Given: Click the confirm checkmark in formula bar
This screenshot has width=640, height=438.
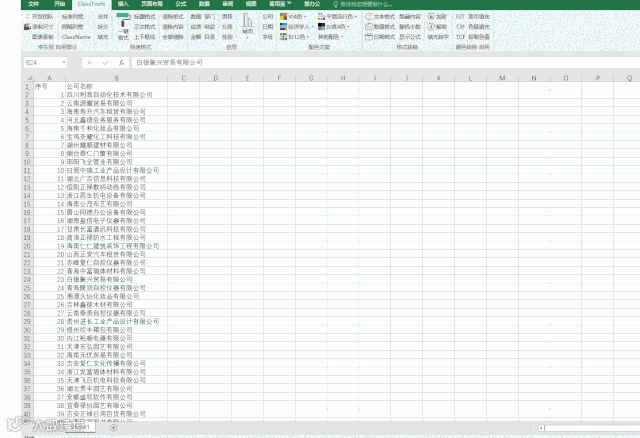Looking at the screenshot, I should point(106,62).
